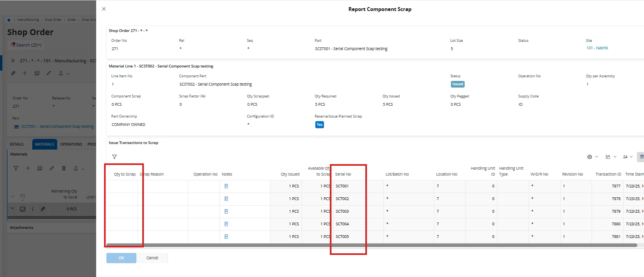Click the attachment paperclip in Shop Order toolbar
The height and width of the screenshot is (277, 644).
tap(13, 73)
